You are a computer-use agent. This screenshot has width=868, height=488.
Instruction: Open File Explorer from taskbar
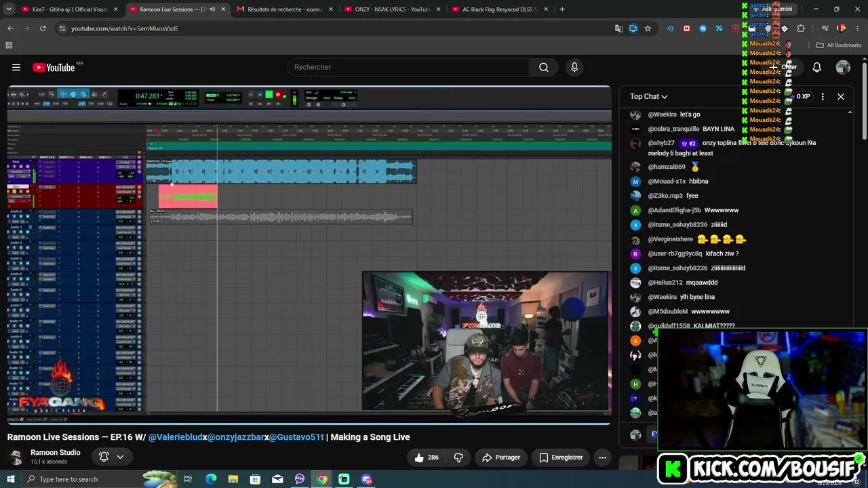pyautogui.click(x=233, y=479)
